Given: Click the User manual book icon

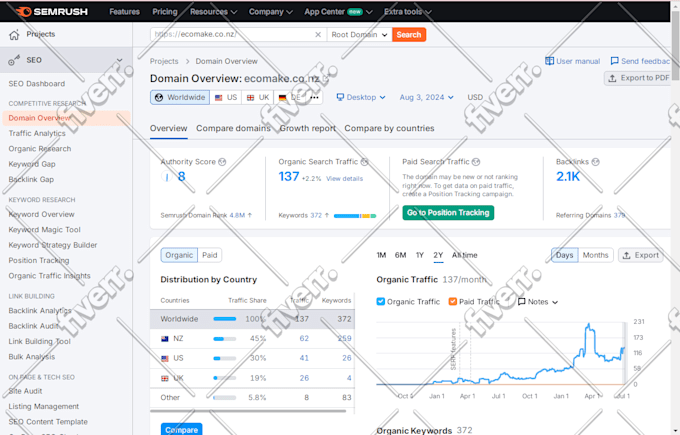Looking at the screenshot, I should (549, 61).
